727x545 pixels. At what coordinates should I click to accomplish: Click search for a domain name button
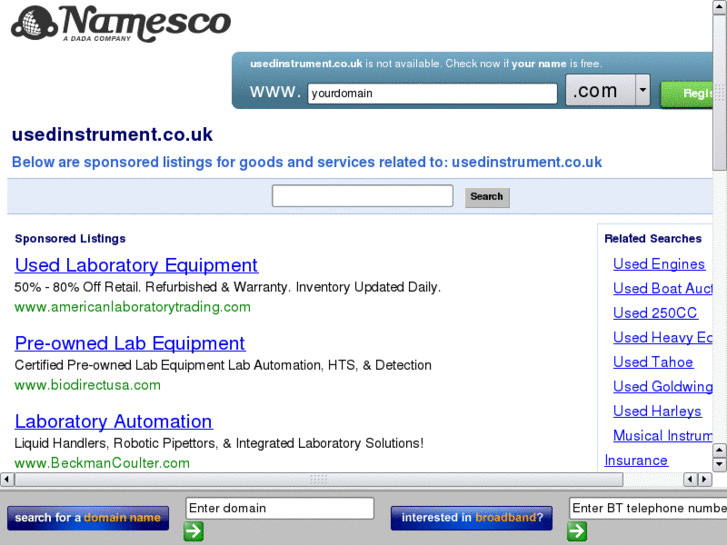(88, 518)
